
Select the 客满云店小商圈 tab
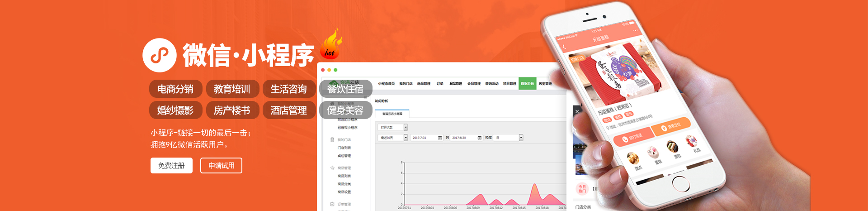click(x=392, y=114)
